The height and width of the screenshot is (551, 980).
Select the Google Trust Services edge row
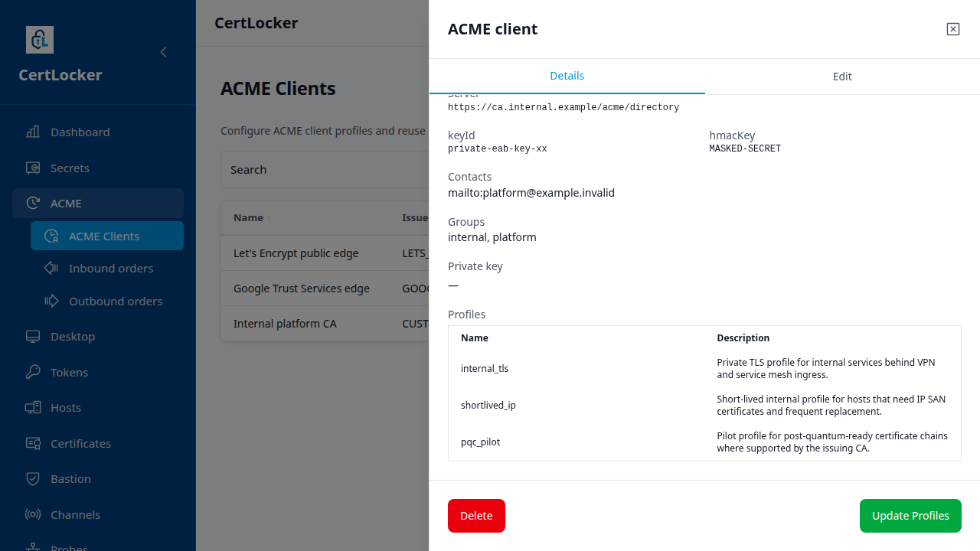(325, 289)
